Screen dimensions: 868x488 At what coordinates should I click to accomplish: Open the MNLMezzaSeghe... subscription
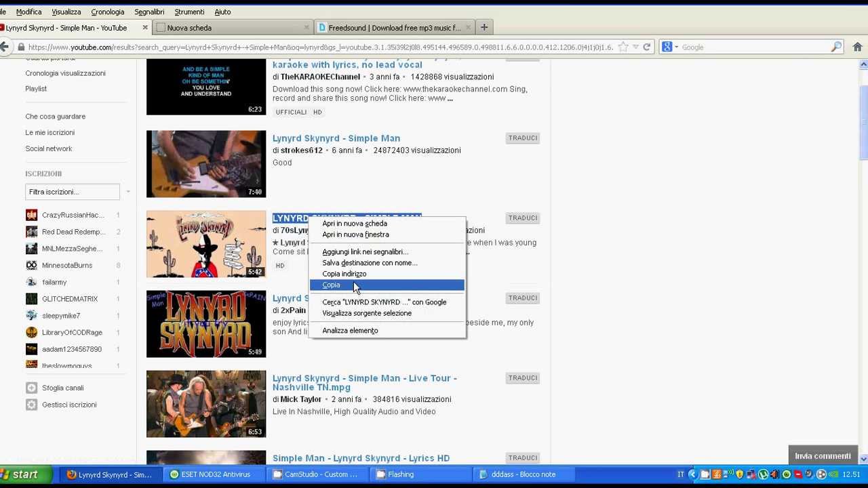[73, 249]
